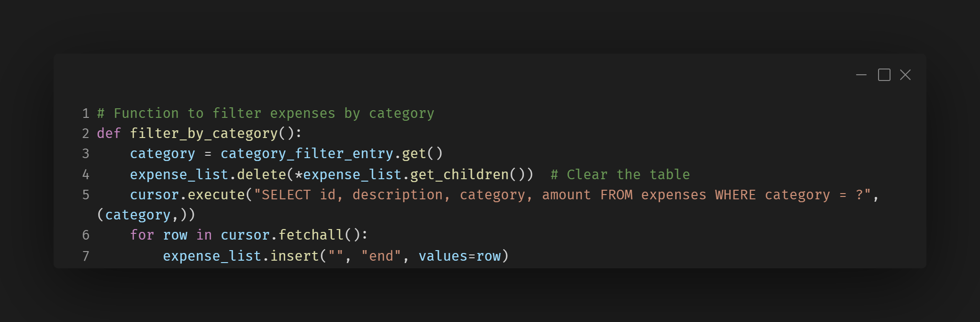Select line number 2 in the gutter

point(86,134)
